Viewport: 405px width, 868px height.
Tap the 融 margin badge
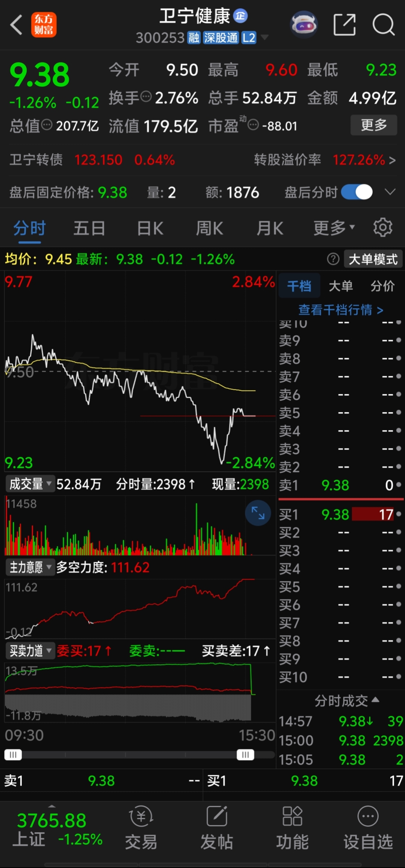(x=194, y=38)
